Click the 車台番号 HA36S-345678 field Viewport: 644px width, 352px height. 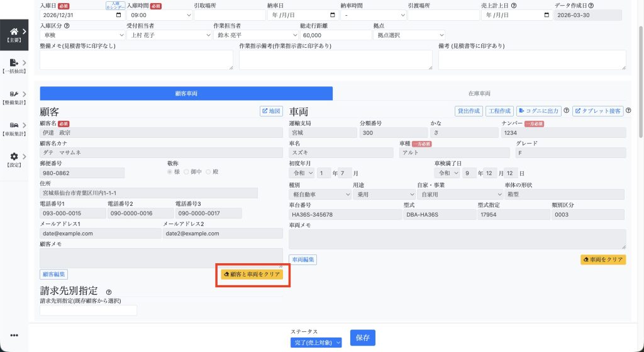click(x=345, y=215)
